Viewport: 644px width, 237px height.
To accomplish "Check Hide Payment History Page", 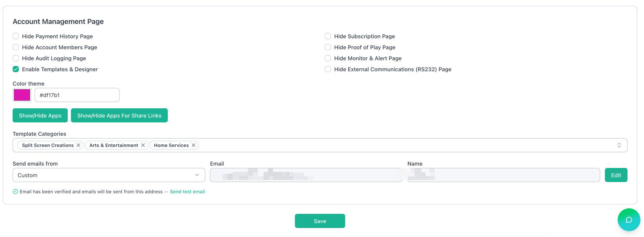I will click(16, 36).
